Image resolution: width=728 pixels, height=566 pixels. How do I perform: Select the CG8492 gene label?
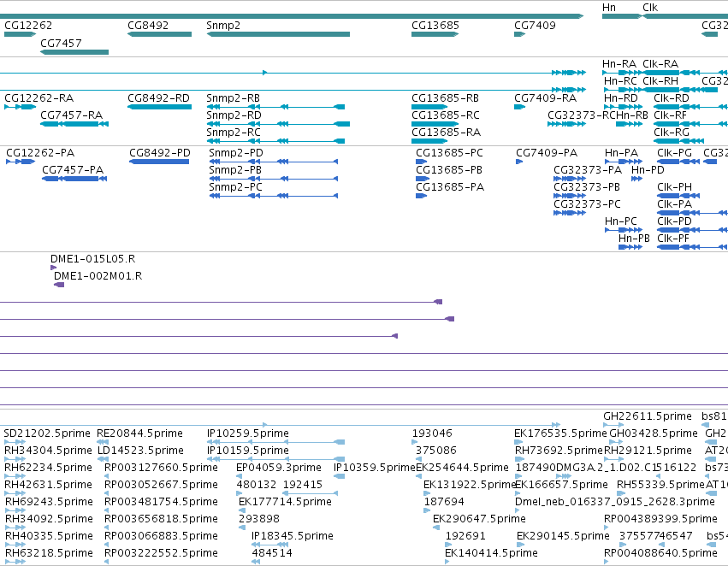(148, 26)
